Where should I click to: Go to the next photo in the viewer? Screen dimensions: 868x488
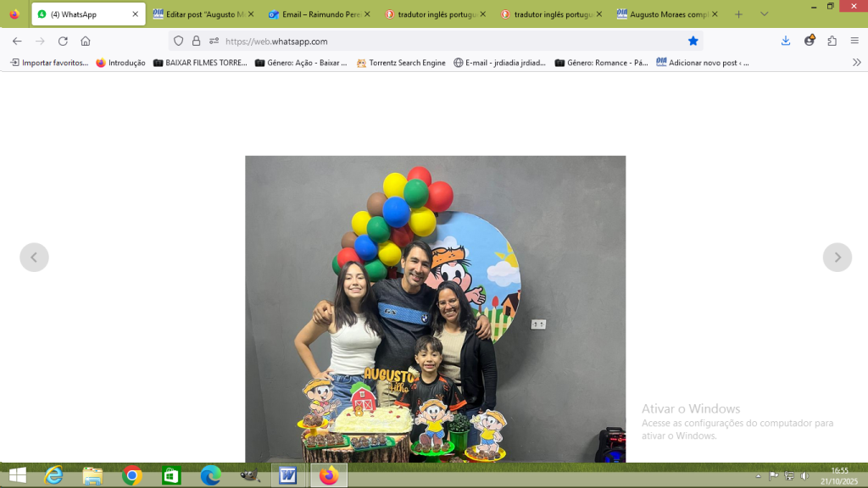[837, 258]
